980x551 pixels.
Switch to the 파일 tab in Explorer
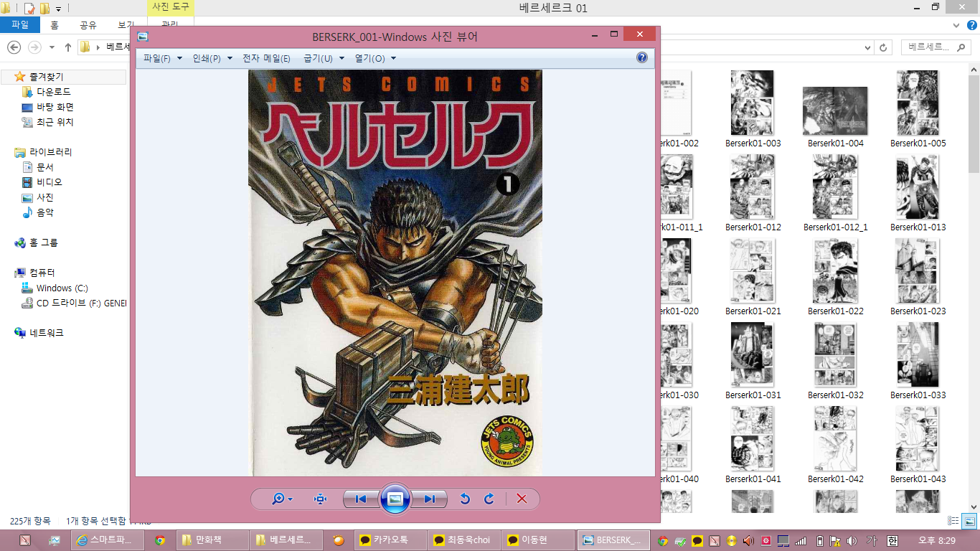tap(19, 25)
